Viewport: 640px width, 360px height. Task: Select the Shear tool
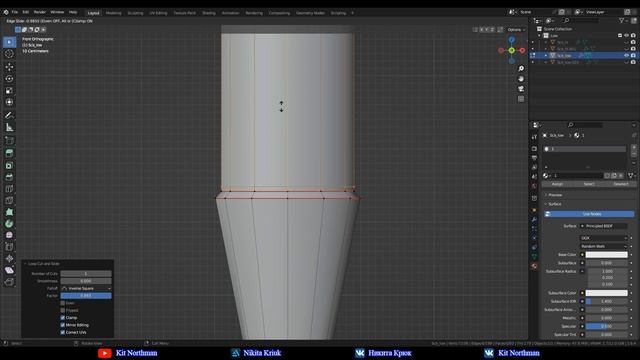pos(9,270)
